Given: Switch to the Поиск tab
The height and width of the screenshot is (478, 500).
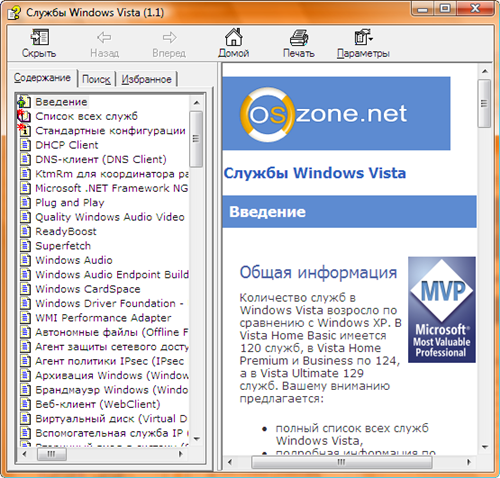Looking at the screenshot, I should click(x=96, y=79).
